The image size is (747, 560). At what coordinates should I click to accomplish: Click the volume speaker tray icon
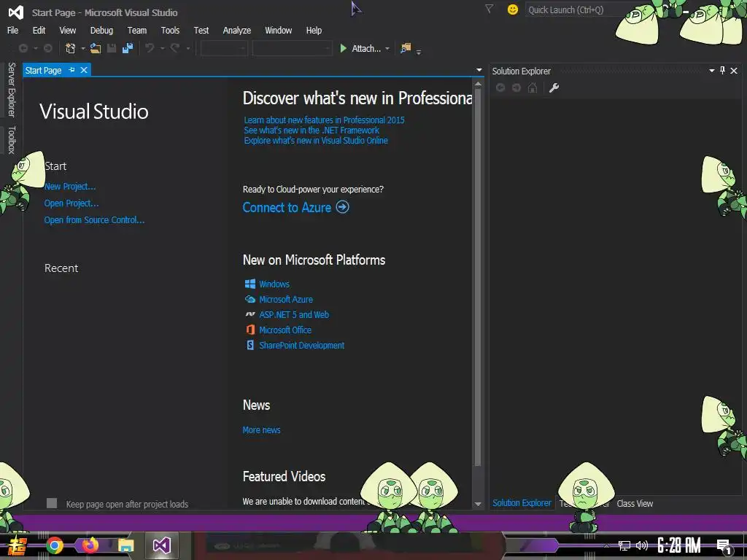pos(642,545)
